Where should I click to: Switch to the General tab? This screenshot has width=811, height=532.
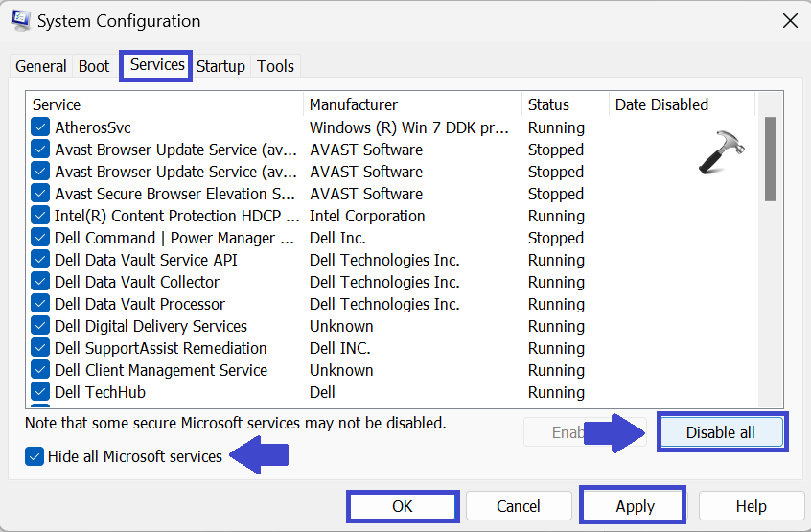click(41, 66)
